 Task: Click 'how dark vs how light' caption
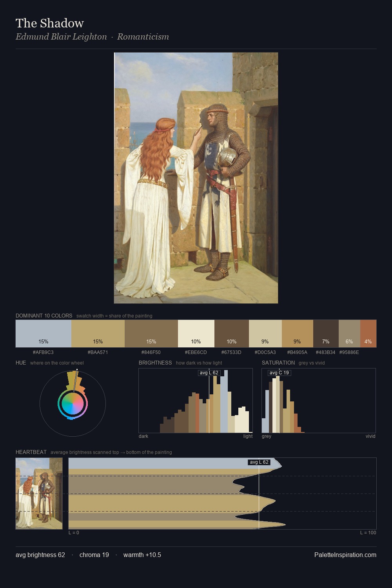coord(199,363)
